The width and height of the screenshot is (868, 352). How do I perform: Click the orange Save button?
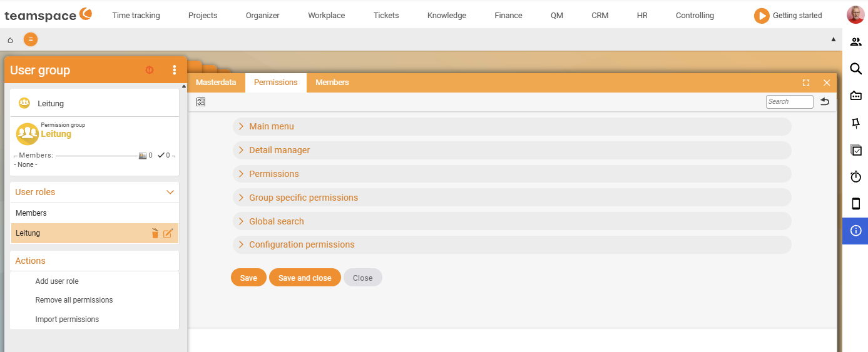point(248,278)
